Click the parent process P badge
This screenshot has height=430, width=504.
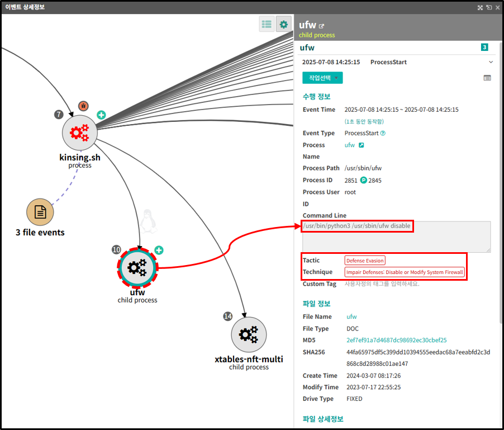(363, 180)
